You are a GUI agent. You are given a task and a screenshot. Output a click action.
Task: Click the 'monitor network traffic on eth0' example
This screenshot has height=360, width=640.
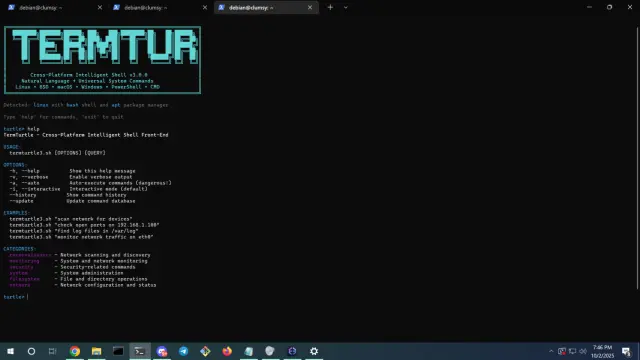click(x=81, y=237)
